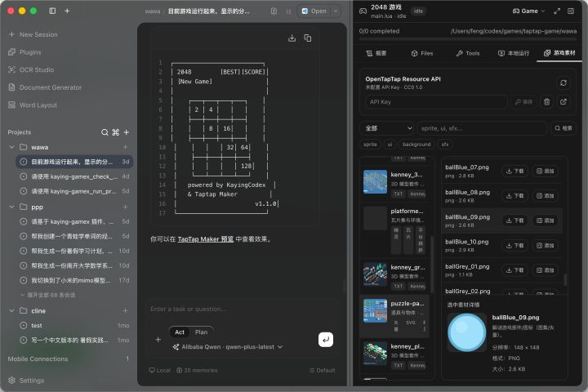Toggle the sidebar panel icon
This screenshot has width=588, height=392.
pyautogui.click(x=52, y=11)
